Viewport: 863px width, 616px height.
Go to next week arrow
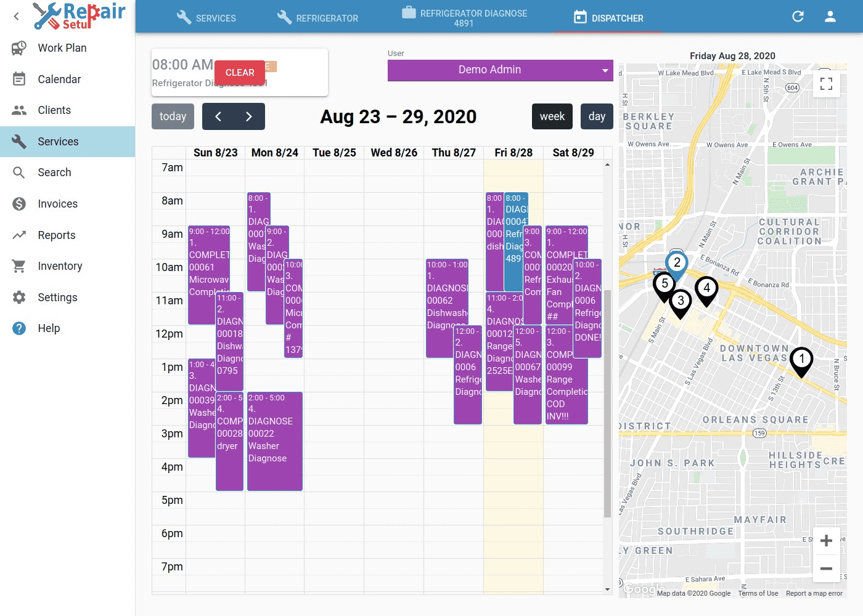249,116
